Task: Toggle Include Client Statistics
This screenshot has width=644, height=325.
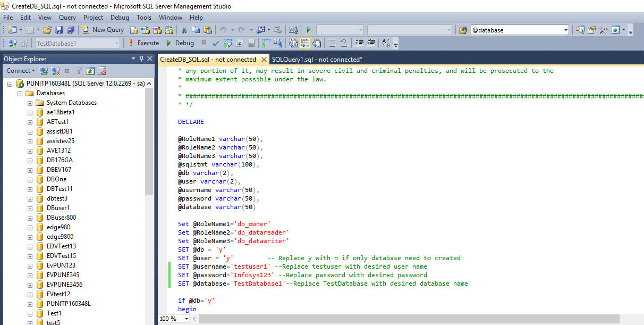Action: click(x=278, y=43)
